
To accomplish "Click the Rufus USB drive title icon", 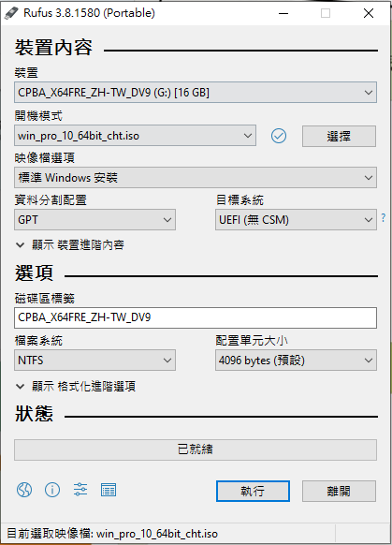I will [x=11, y=13].
